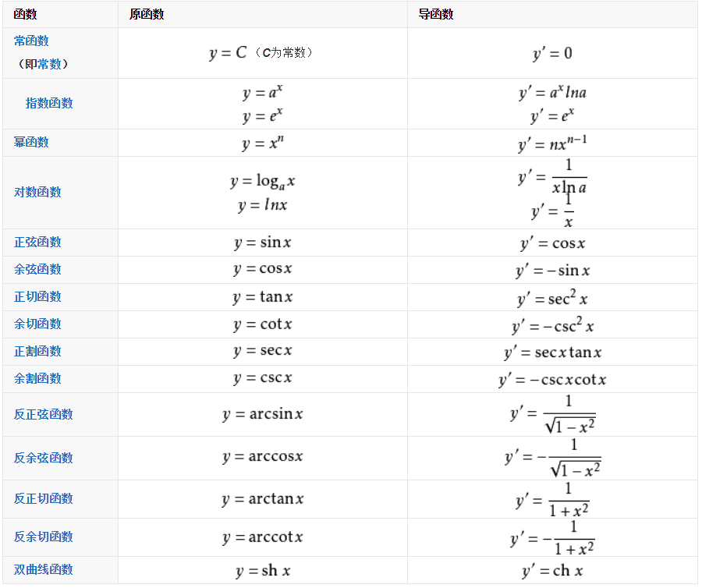This screenshot has height=588, width=702.
Task: Open the 双曲线函数 link
Action: pos(44,569)
